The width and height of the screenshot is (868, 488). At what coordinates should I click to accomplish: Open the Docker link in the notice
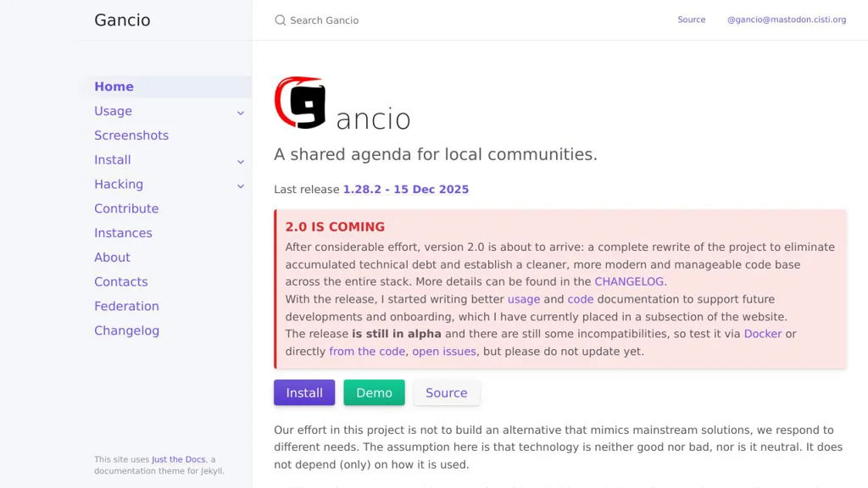pyautogui.click(x=763, y=334)
